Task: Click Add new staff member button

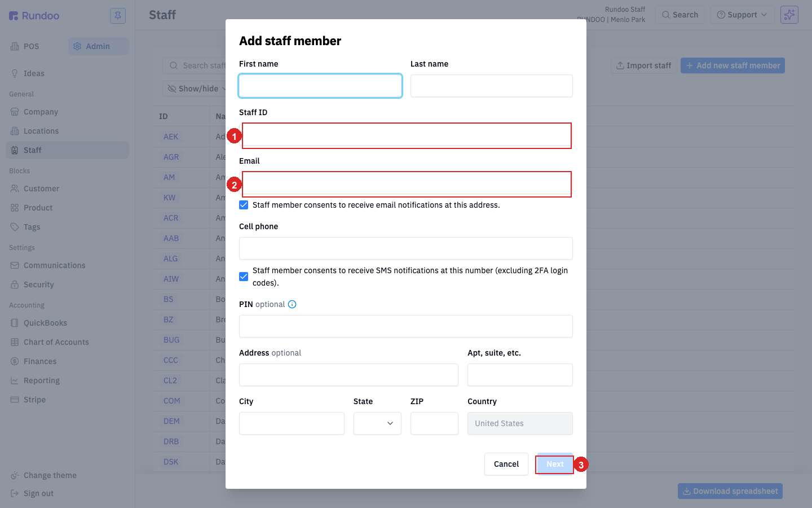Action: [x=732, y=65]
